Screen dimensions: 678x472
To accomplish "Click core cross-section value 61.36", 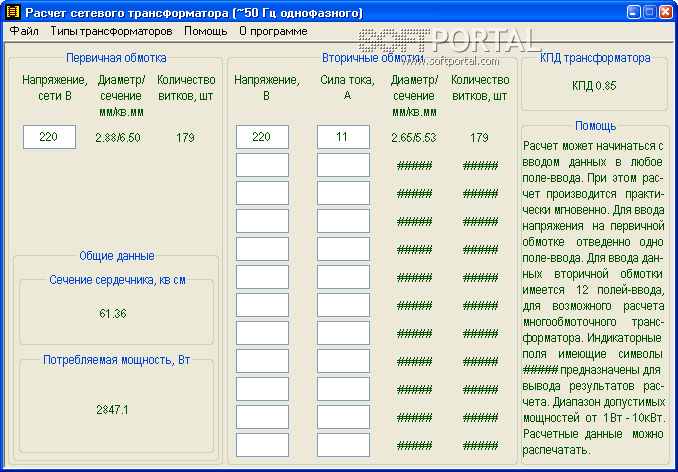I will 113,313.
